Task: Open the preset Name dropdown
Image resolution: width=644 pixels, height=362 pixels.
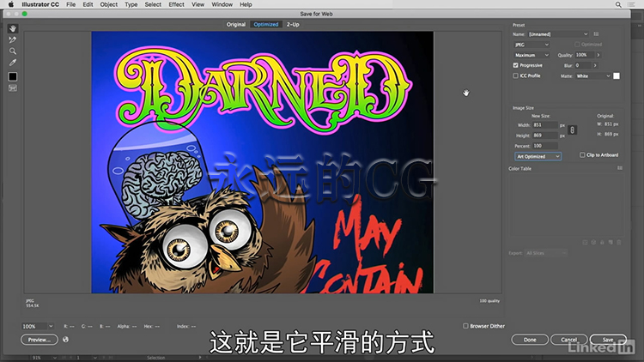Action: click(x=558, y=34)
